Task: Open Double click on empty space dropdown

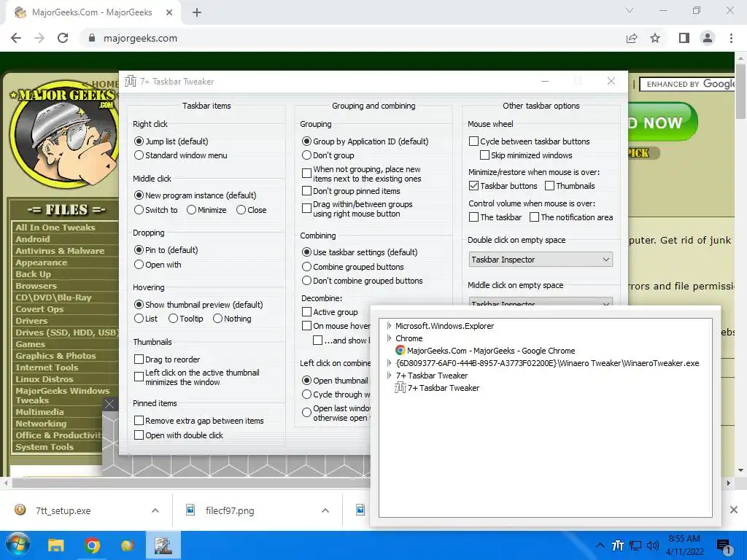Action: (541, 260)
